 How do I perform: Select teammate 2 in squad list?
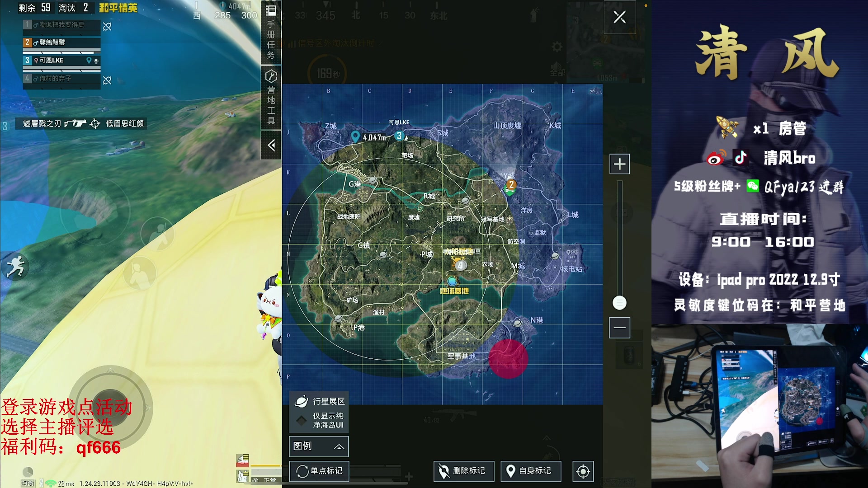click(x=61, y=44)
